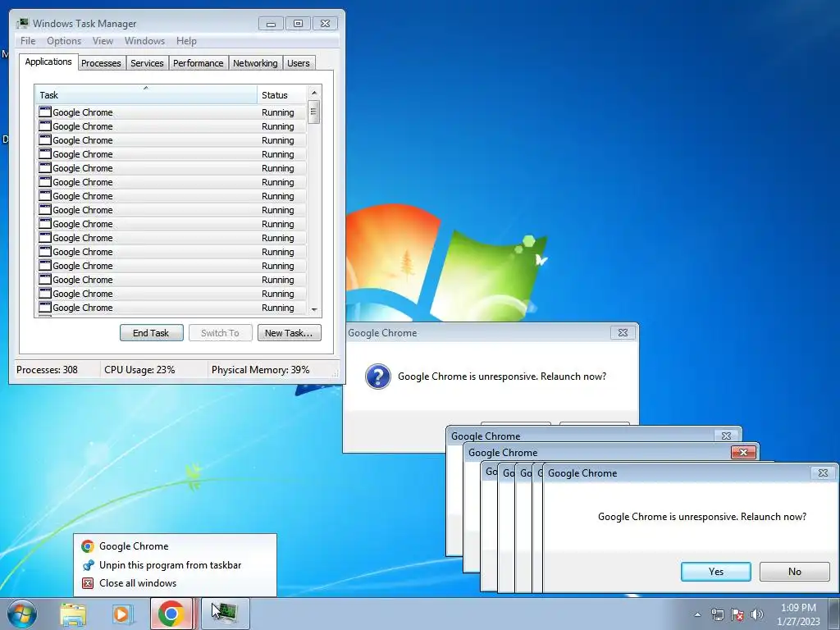
Task: Click task list scrollbar down arrow
Action: tap(314, 309)
